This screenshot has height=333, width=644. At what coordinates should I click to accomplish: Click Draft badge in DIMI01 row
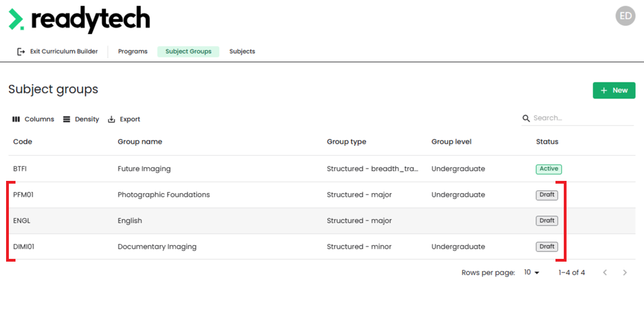[547, 247]
